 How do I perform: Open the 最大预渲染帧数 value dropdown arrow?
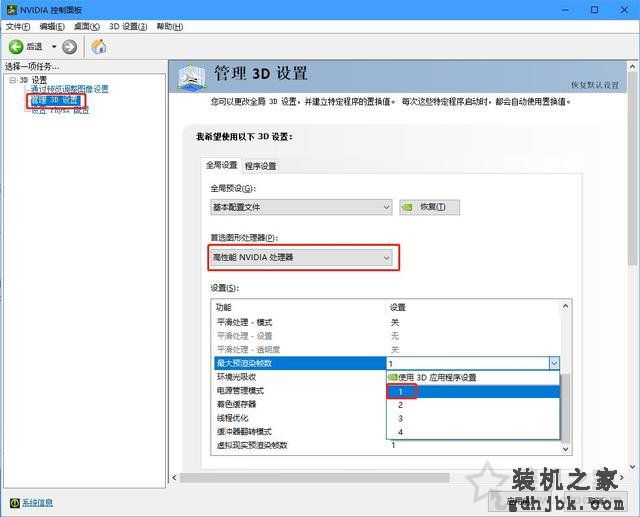click(x=554, y=363)
